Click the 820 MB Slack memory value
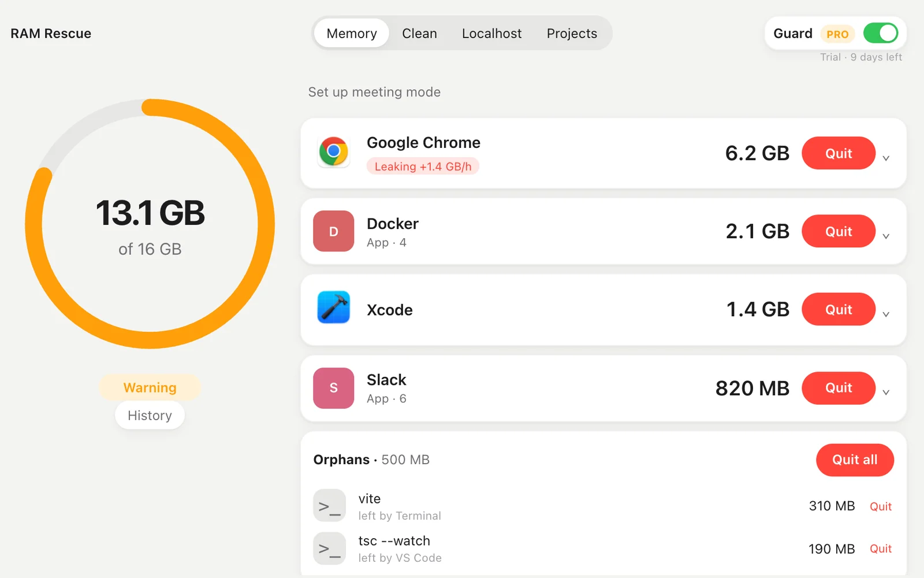The height and width of the screenshot is (578, 924). 752,388
